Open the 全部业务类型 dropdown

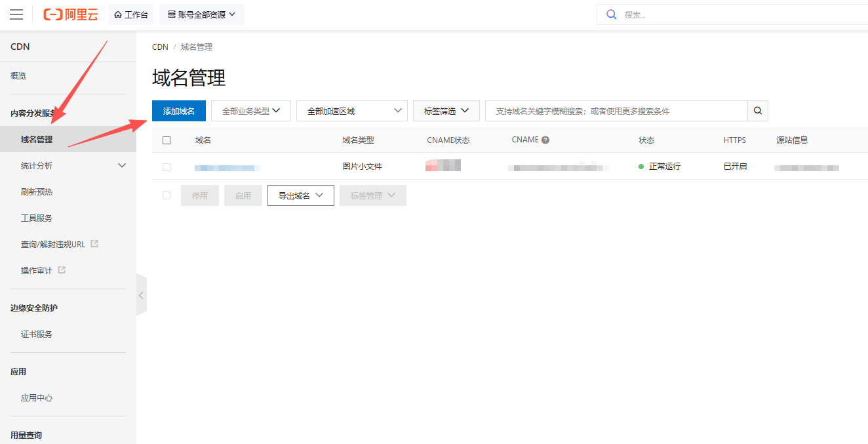(x=251, y=111)
